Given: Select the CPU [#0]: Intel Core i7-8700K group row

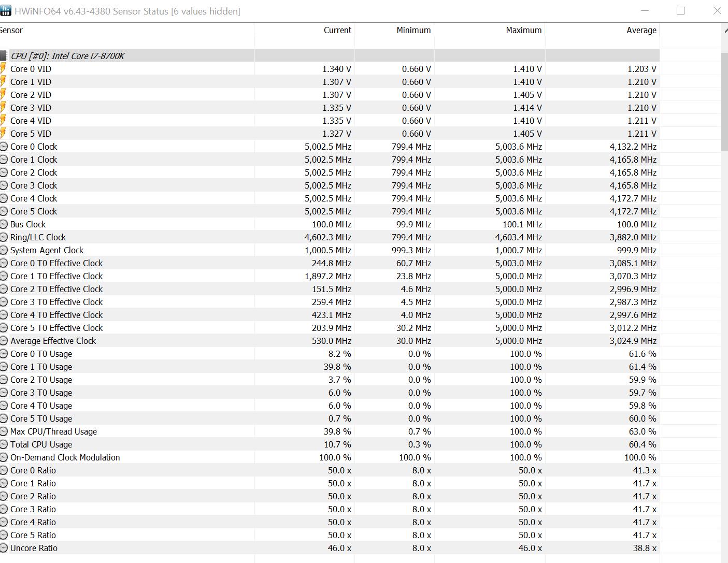Looking at the screenshot, I should 330,56.
